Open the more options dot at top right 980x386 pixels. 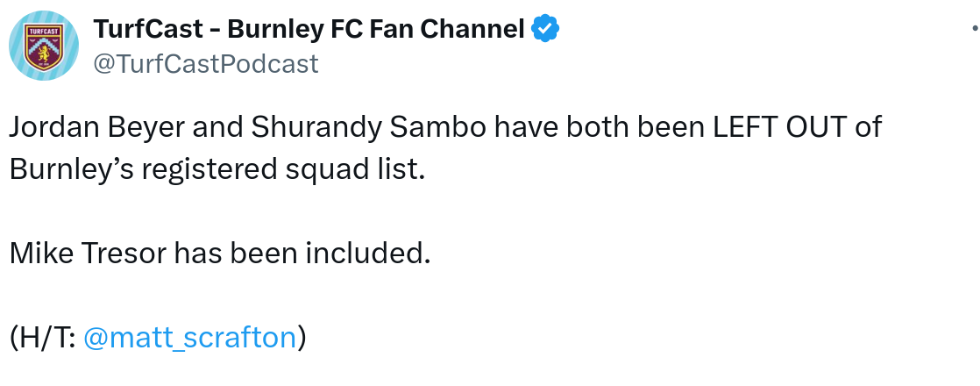pos(976,30)
